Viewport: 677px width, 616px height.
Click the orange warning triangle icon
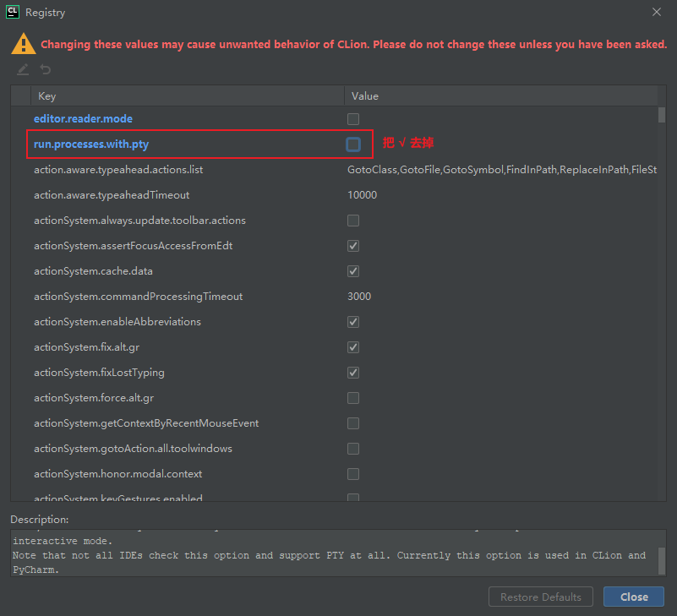(24, 43)
